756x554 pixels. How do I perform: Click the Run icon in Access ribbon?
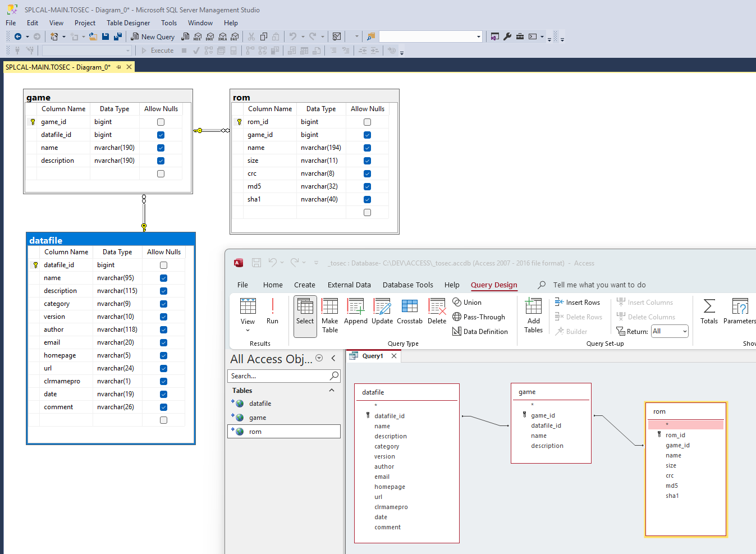click(272, 312)
